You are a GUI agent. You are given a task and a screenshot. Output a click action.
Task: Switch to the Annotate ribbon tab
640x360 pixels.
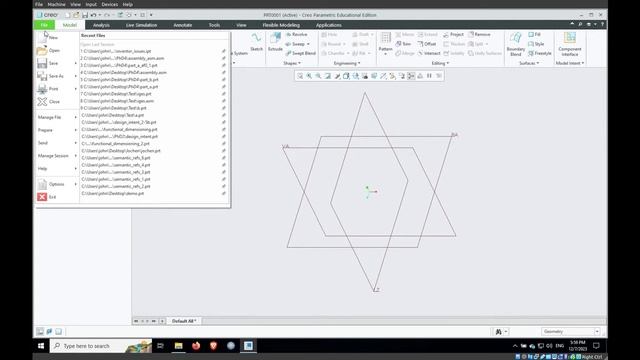(182, 25)
